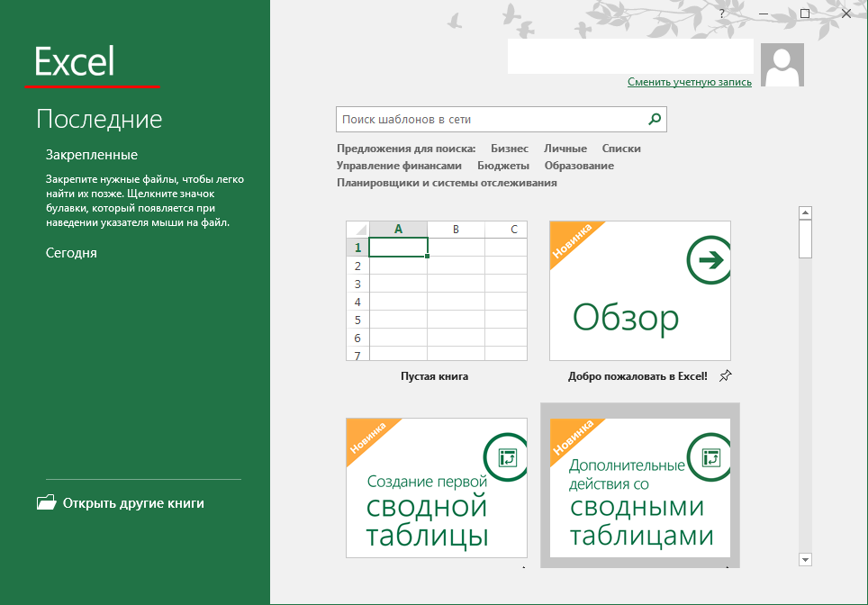Click the scrollbar down arrow in templates list

pyautogui.click(x=805, y=560)
